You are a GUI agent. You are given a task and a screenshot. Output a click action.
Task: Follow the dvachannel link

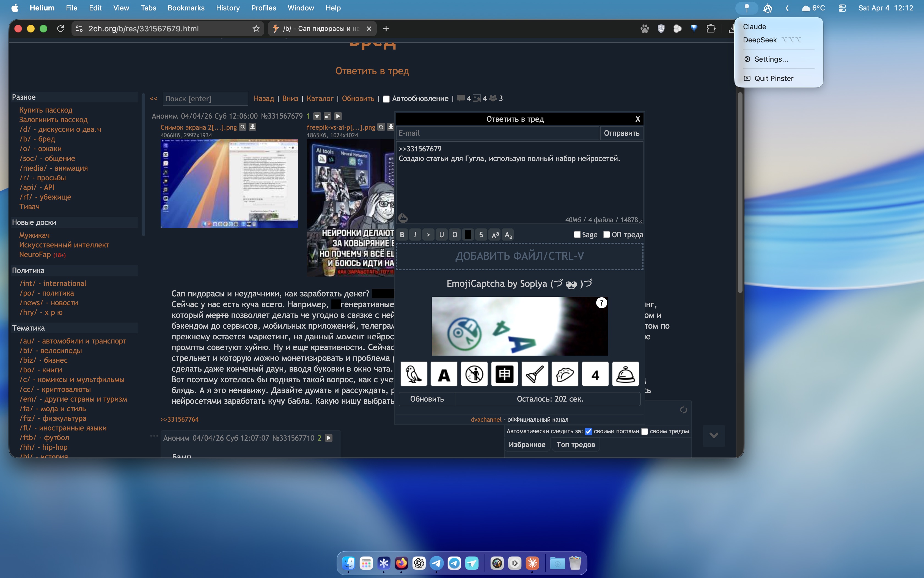click(x=486, y=420)
